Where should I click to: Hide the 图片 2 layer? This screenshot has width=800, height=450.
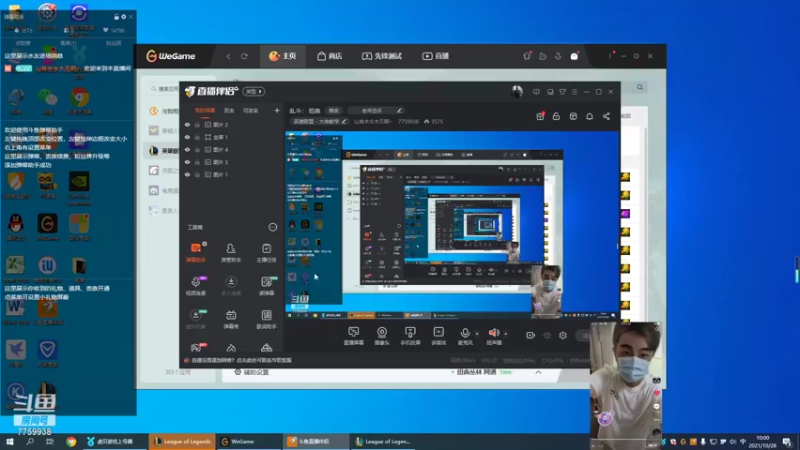(187, 124)
